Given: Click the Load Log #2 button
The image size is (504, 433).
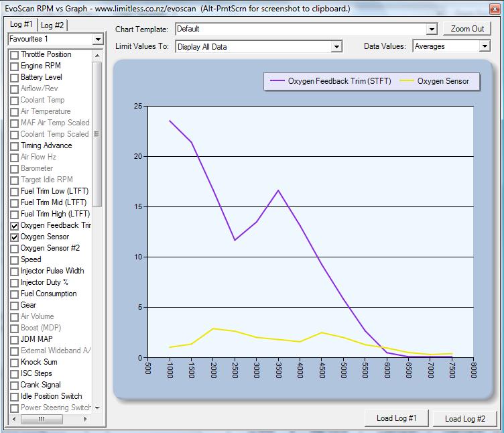Looking at the screenshot, I should 464,419.
